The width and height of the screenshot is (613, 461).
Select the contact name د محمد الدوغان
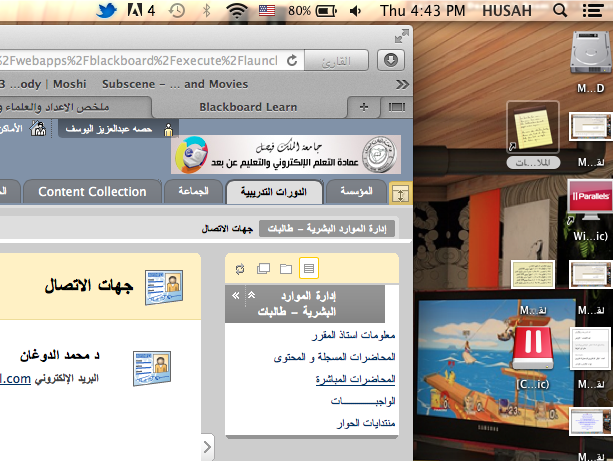60,355
